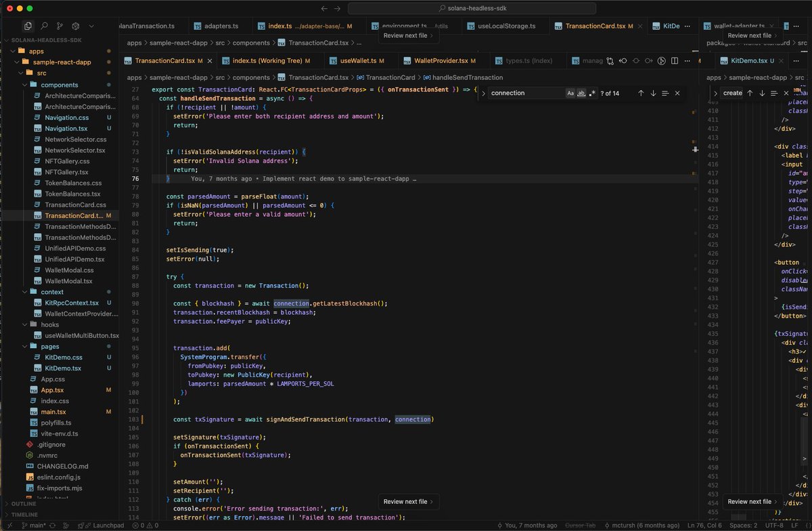The image size is (812, 531).
Task: Click handleSendTransaction breadcrumb segment
Action: tap(466, 77)
